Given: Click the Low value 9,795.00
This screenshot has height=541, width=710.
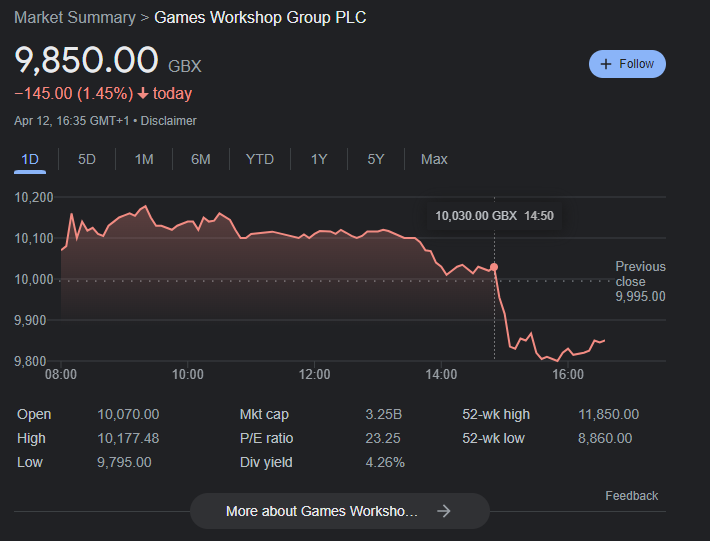Looking at the screenshot, I should 124,462.
